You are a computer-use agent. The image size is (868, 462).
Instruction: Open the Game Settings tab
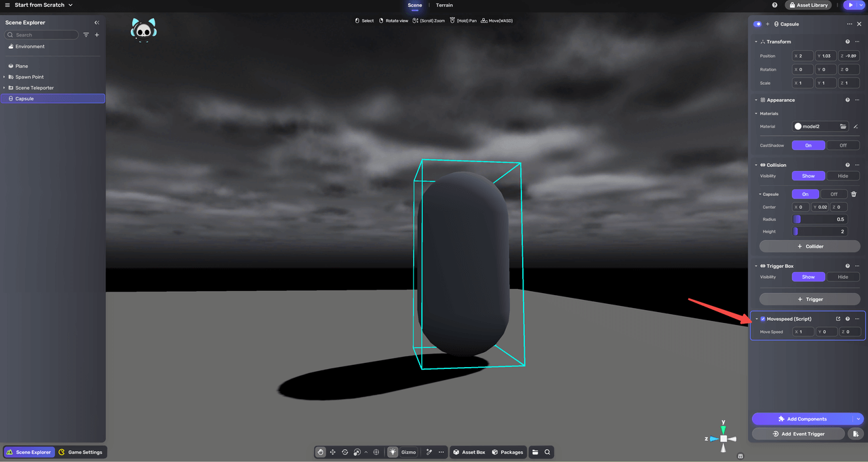point(81,452)
